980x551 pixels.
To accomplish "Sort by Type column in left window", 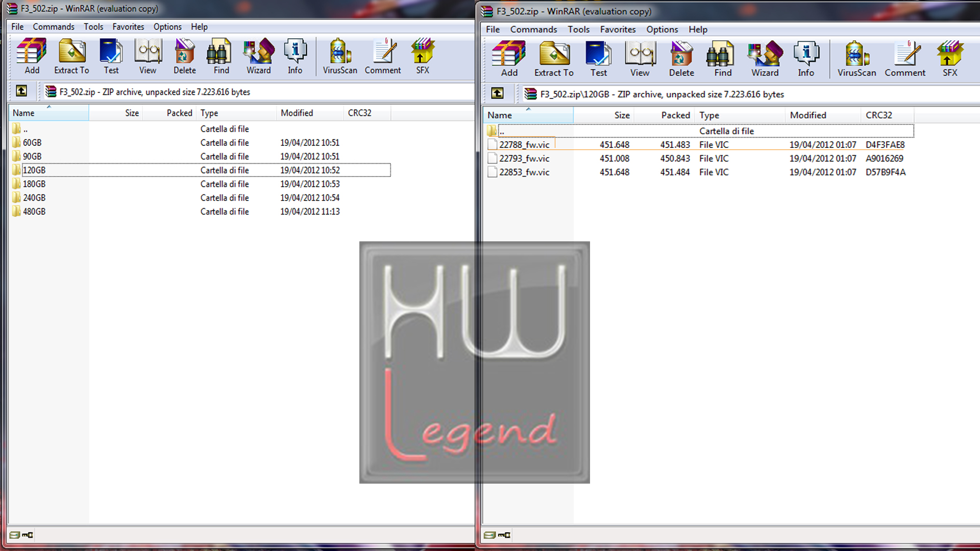I will point(236,113).
